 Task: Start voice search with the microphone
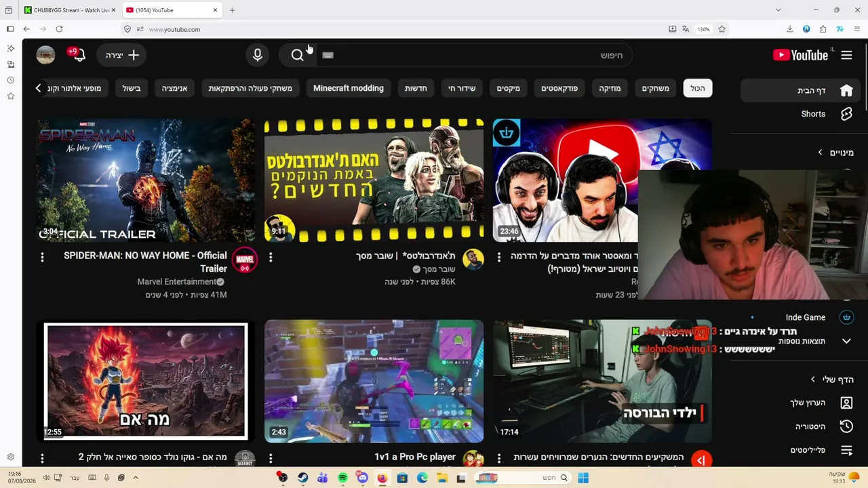point(258,55)
